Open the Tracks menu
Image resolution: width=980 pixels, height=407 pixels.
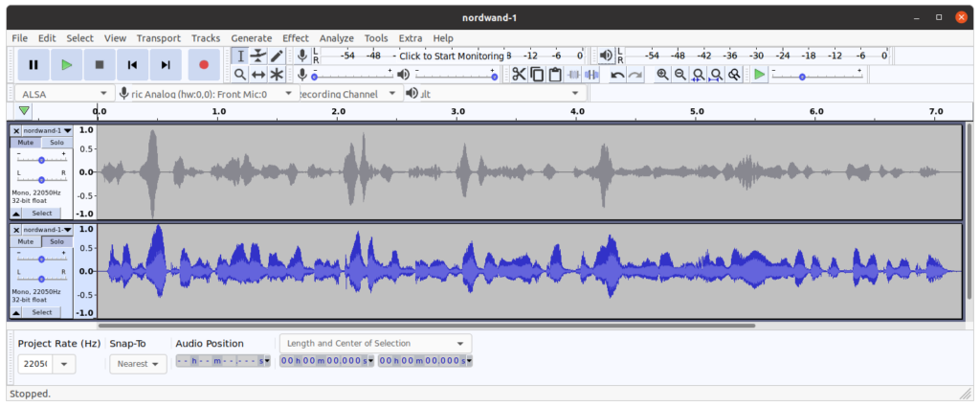click(206, 38)
